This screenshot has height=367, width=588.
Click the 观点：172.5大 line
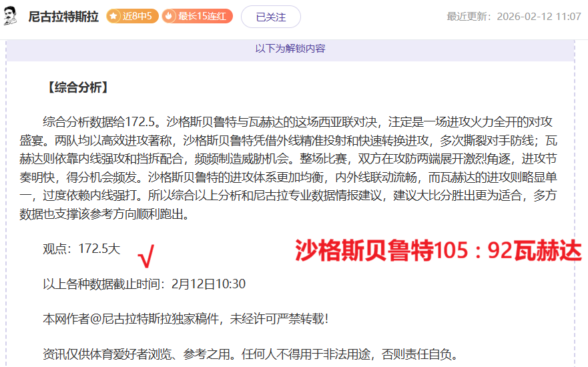(81, 249)
